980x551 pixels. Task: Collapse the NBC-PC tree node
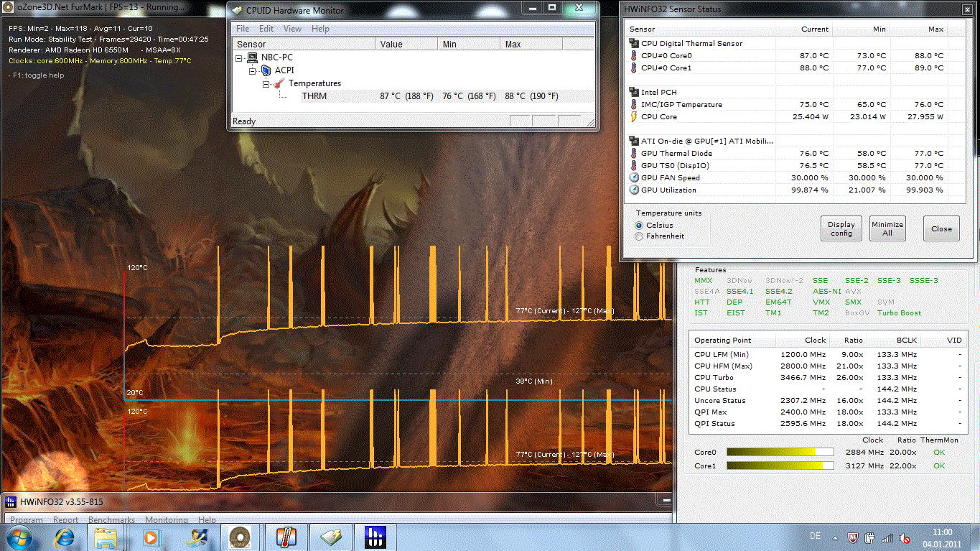point(240,57)
